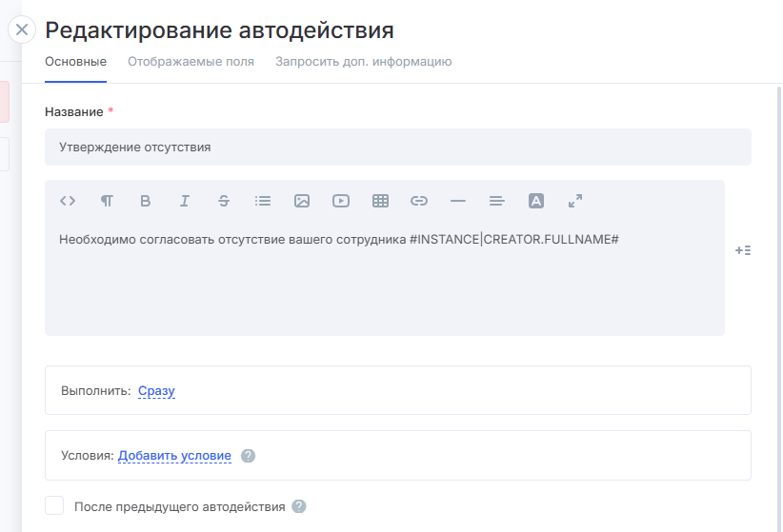
Task: Enable "После предыдущего автодействия" checkbox
Action: (55, 506)
